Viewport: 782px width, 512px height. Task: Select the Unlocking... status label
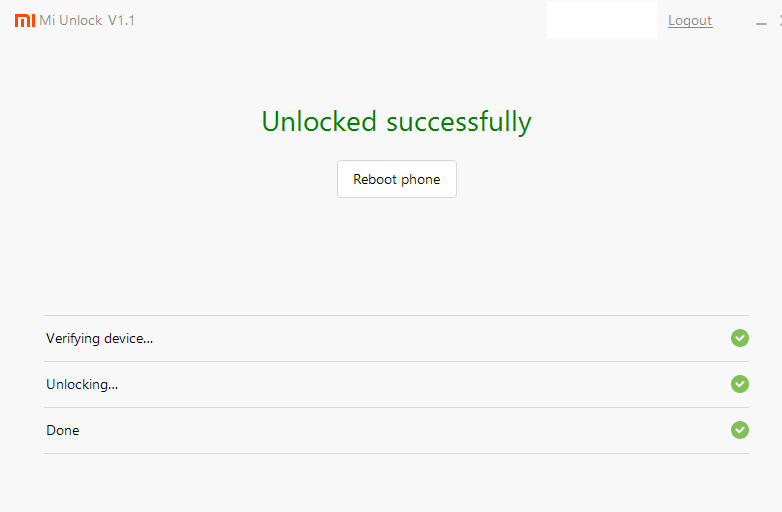click(x=82, y=384)
